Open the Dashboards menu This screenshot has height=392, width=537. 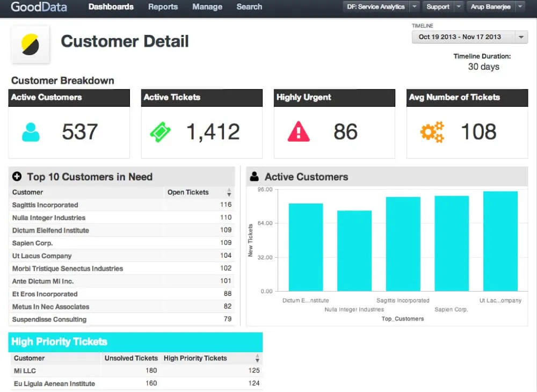tap(111, 7)
